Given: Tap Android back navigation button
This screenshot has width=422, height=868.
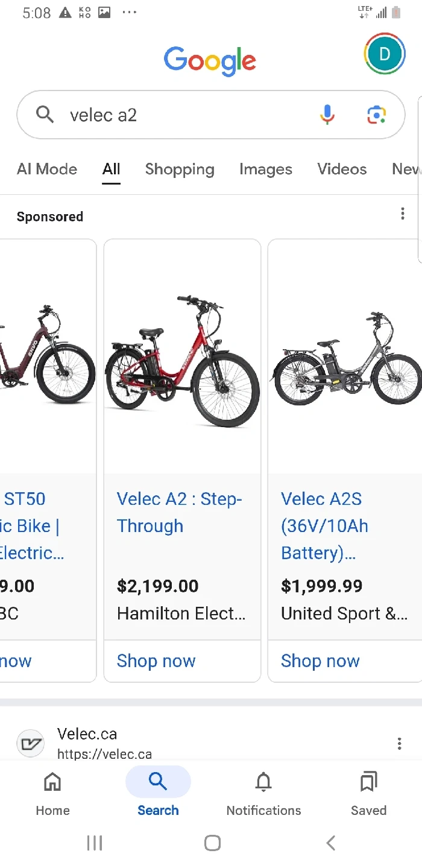Looking at the screenshot, I should tap(330, 843).
